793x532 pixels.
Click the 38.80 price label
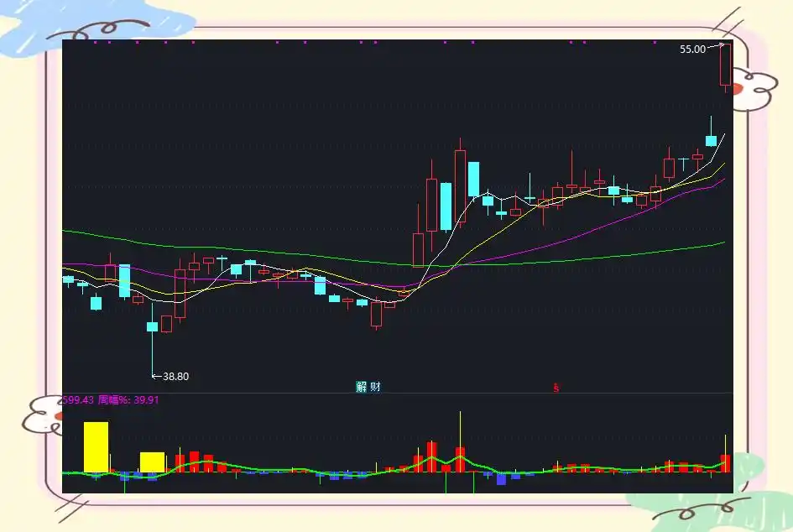tap(174, 377)
